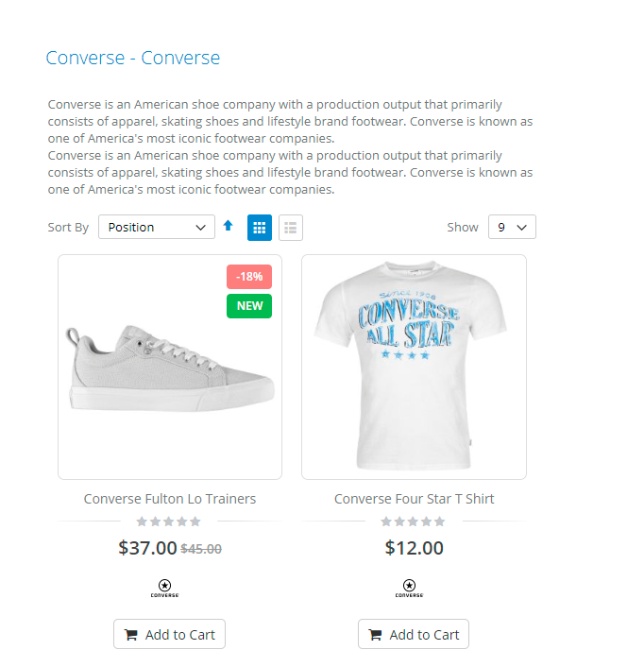Click the green NEW product badge
644x667 pixels.
(249, 306)
